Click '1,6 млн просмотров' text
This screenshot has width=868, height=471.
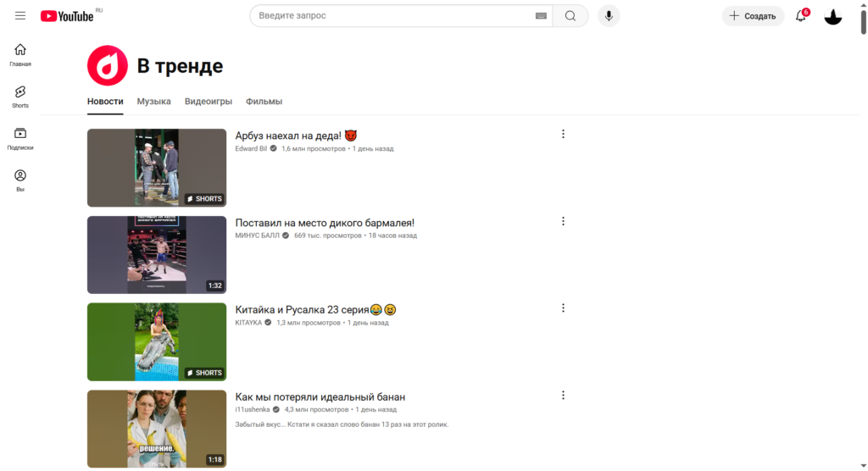tap(314, 148)
